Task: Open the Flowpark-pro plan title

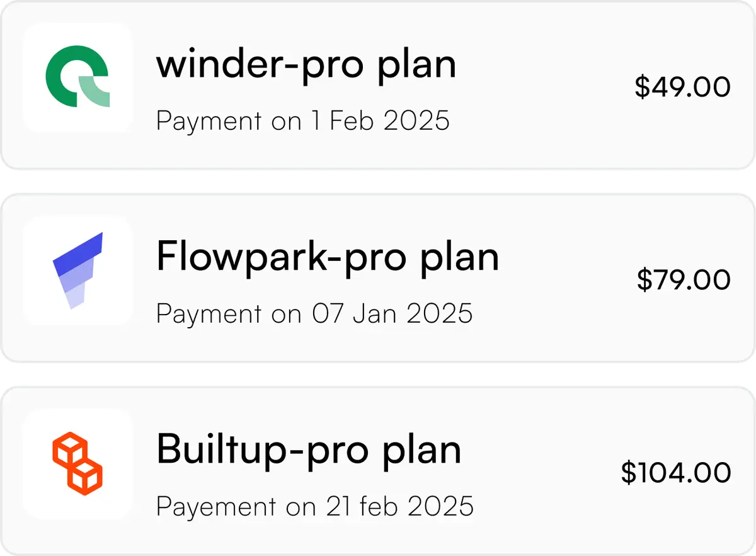Action: 328,257
